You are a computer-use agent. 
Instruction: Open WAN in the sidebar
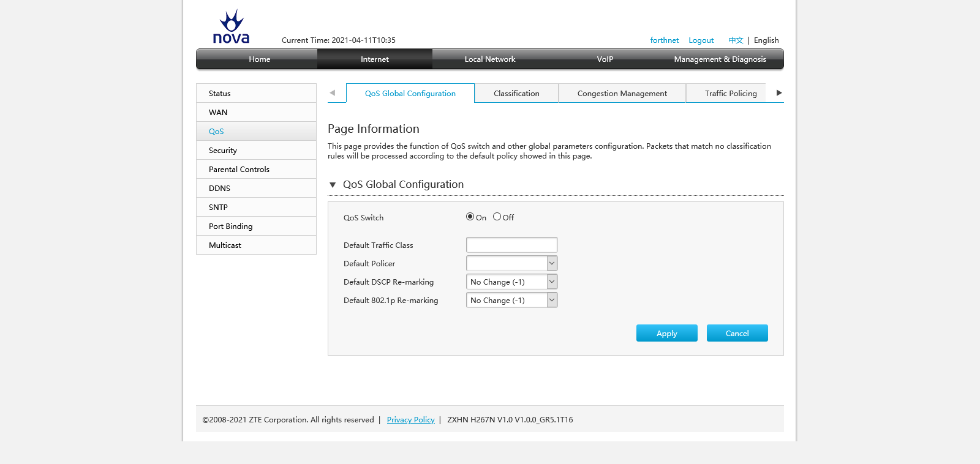point(256,112)
